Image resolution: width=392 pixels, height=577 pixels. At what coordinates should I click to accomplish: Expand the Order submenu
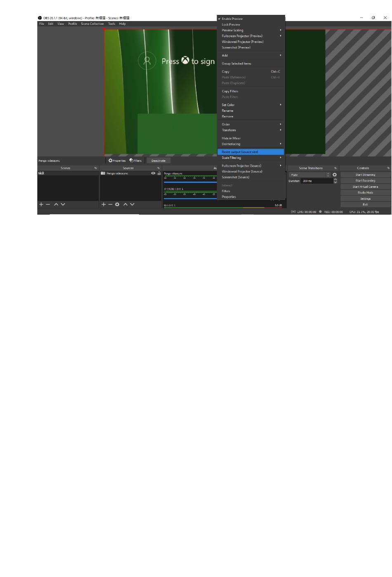click(x=251, y=124)
